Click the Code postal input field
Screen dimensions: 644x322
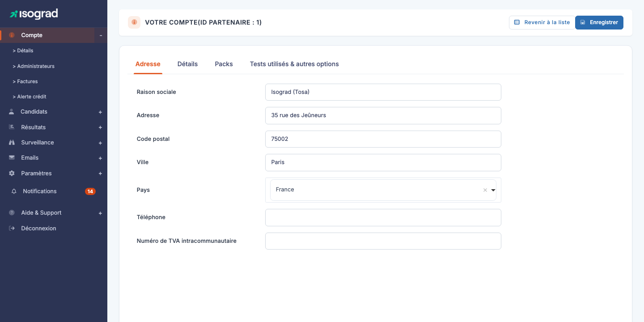[x=383, y=139]
